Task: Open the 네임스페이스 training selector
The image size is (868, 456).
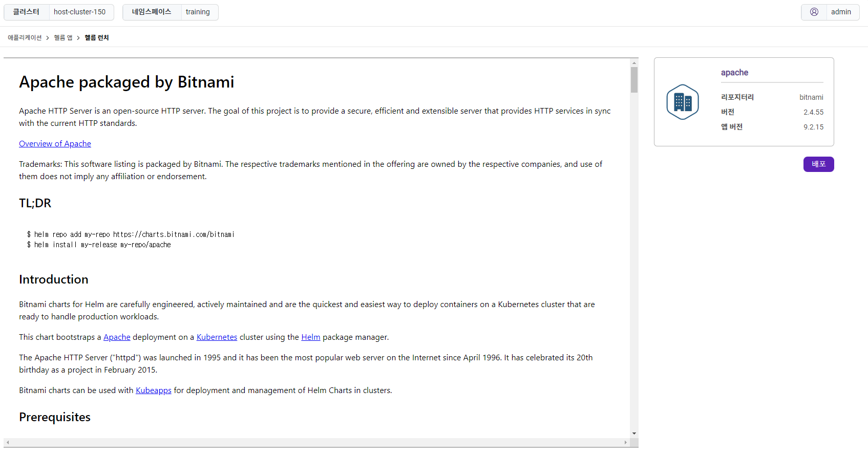Action: point(171,12)
